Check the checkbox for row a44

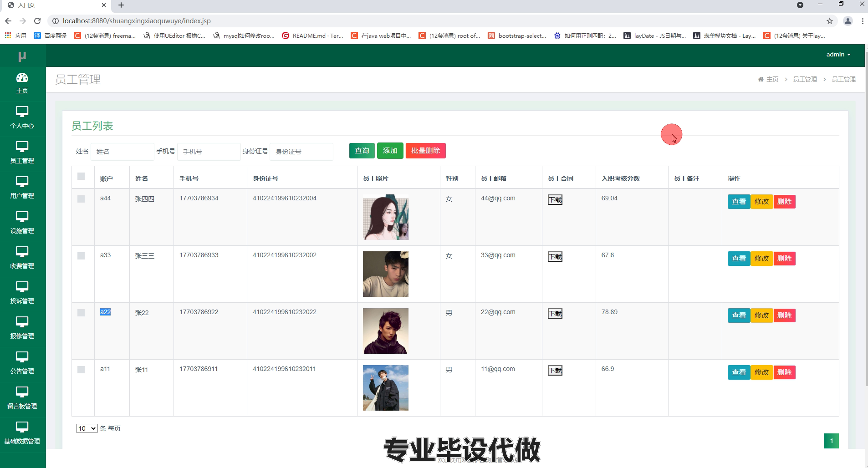pos(81,199)
